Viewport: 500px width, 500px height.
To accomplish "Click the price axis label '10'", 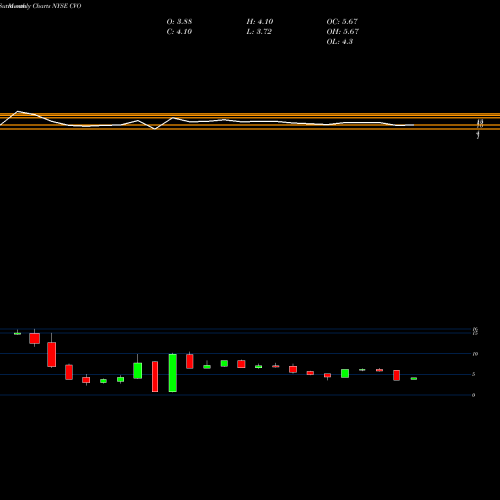I will (475, 354).
